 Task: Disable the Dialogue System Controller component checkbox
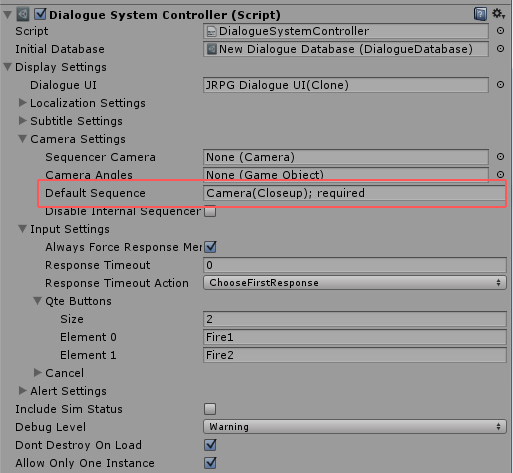(x=40, y=14)
